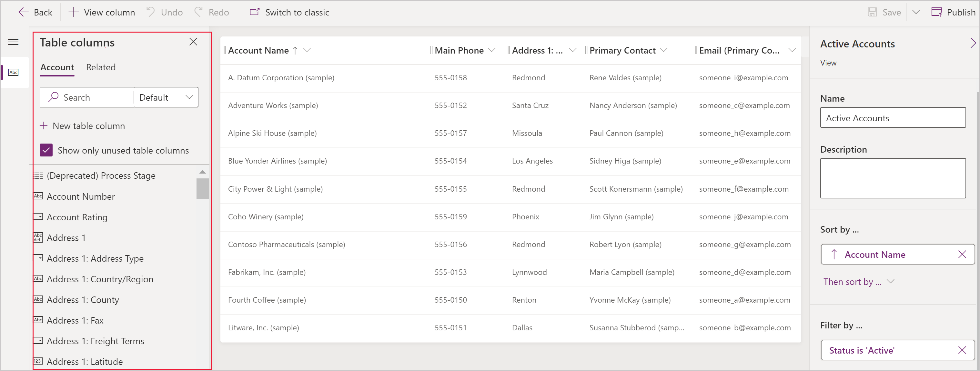Click the Switch to classic icon
Screen dimensions: 980x371
pos(254,12)
